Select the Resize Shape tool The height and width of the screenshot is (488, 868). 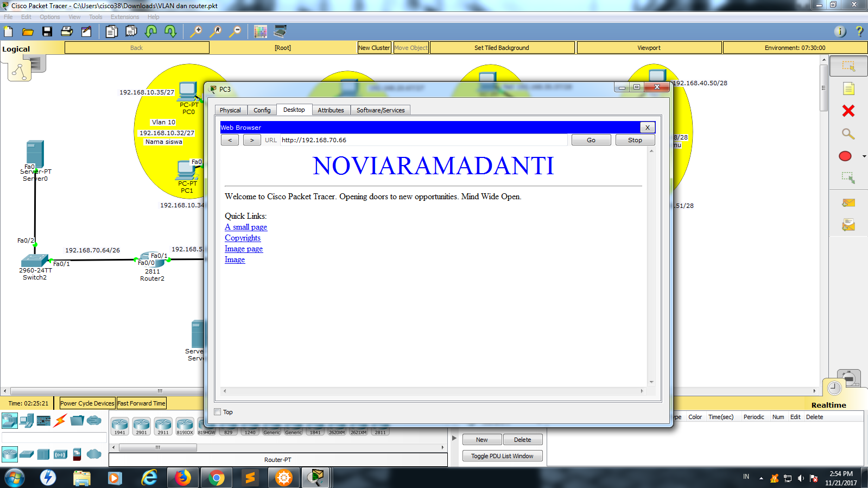click(x=848, y=178)
